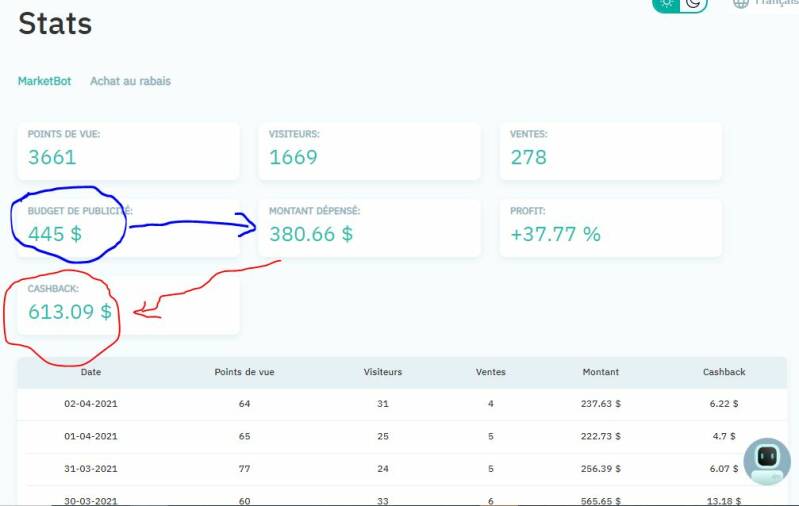Click the Cashback 613.09 $ value
This screenshot has height=506, width=799.
coord(70,311)
